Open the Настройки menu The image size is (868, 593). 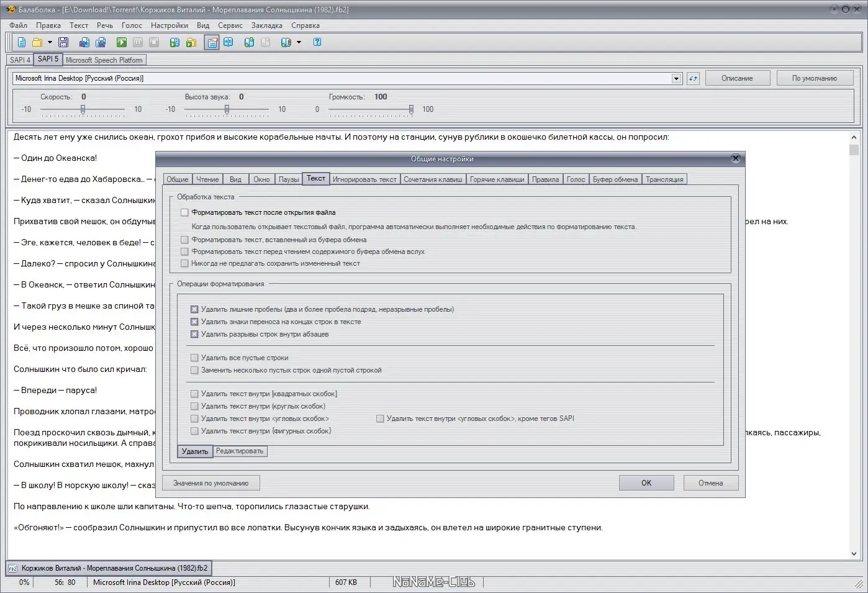pyautogui.click(x=170, y=25)
